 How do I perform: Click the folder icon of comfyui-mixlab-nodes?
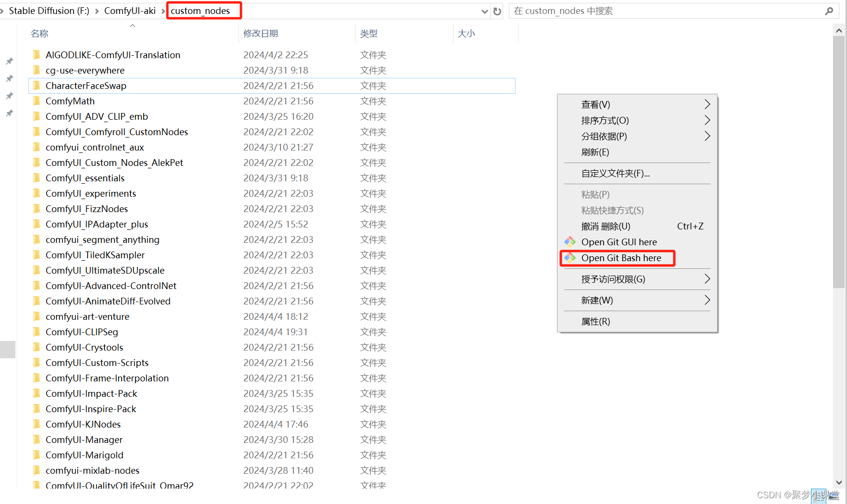point(37,470)
